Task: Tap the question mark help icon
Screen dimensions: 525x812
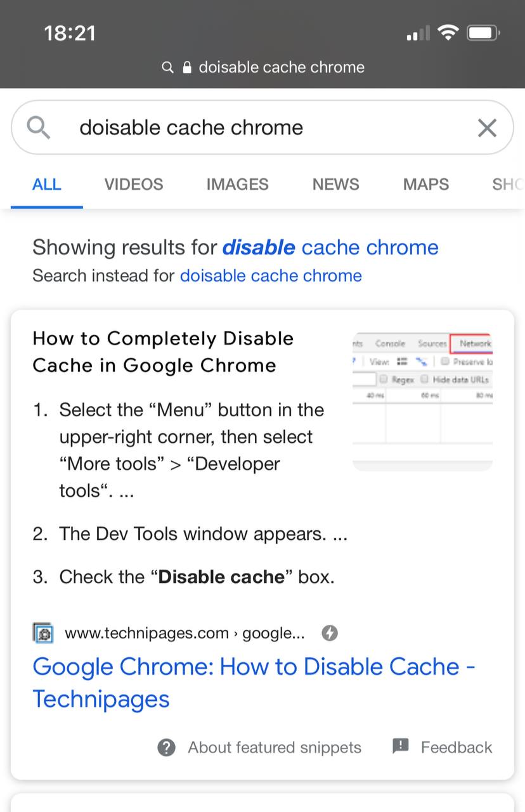Action: (x=166, y=747)
